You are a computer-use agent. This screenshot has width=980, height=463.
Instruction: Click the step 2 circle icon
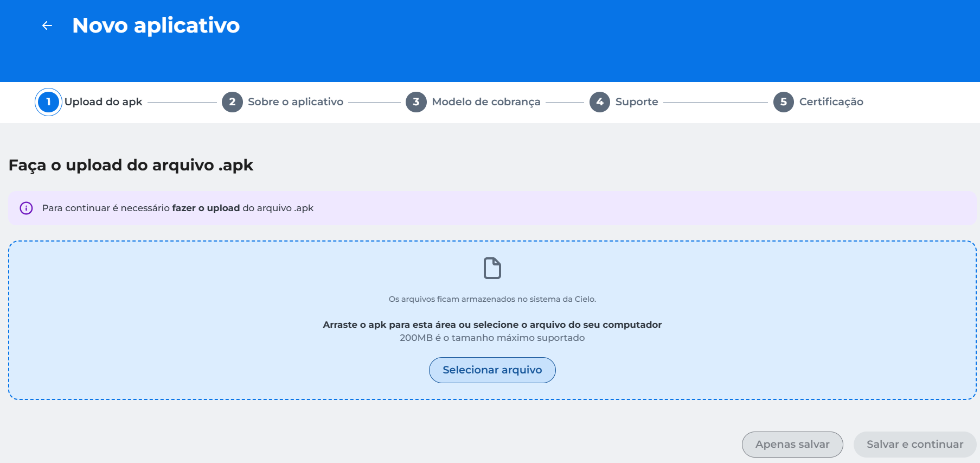pyautogui.click(x=232, y=102)
